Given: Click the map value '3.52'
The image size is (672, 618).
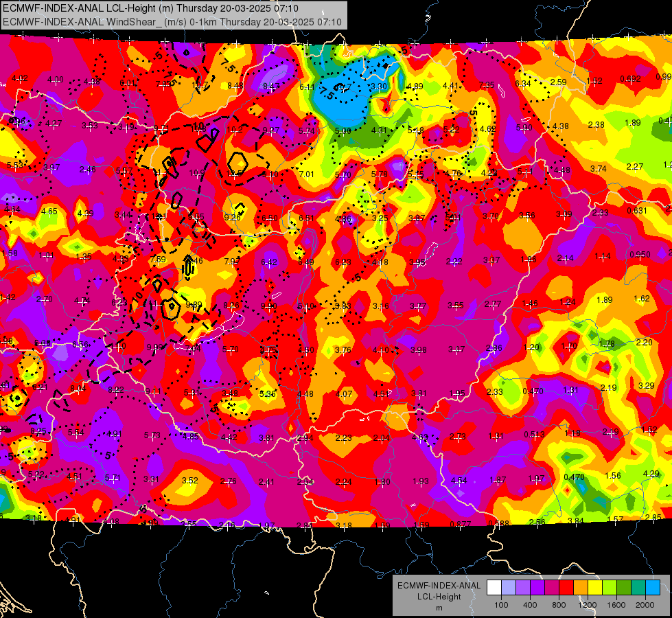Looking at the screenshot, I should click(x=190, y=481).
